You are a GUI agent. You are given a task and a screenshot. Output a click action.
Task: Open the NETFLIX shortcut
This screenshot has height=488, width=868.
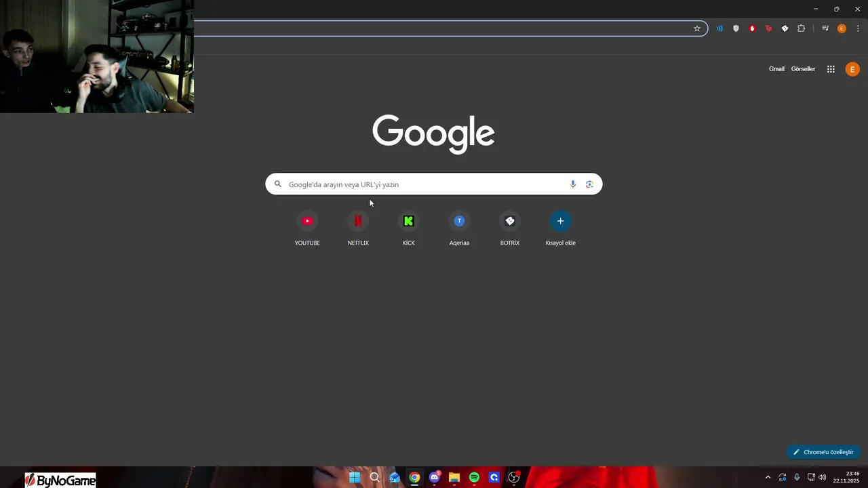point(358,229)
